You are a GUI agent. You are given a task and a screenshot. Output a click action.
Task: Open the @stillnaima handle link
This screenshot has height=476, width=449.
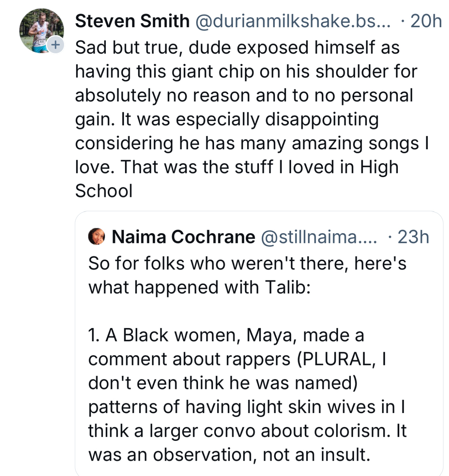point(318,237)
